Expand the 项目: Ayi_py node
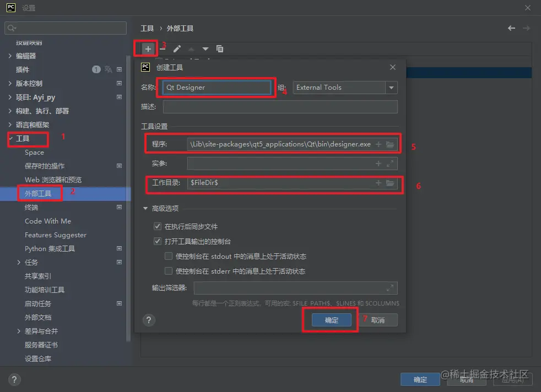This screenshot has width=541, height=392. tap(10, 97)
